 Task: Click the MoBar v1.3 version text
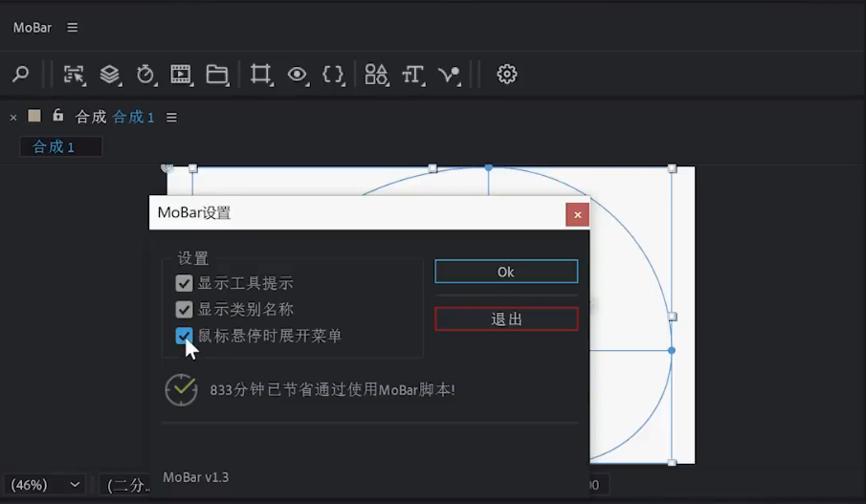pyautogui.click(x=195, y=477)
